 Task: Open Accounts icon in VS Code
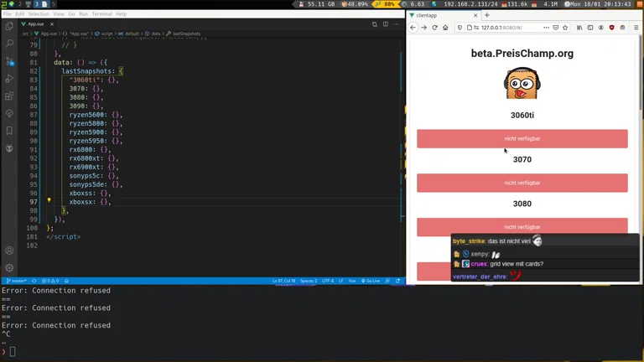9,251
